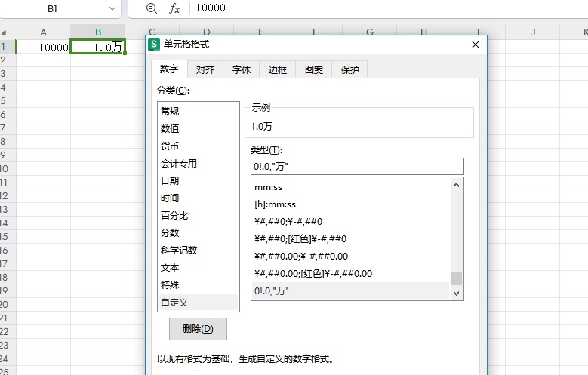Click the B1 name box field

pos(53,8)
